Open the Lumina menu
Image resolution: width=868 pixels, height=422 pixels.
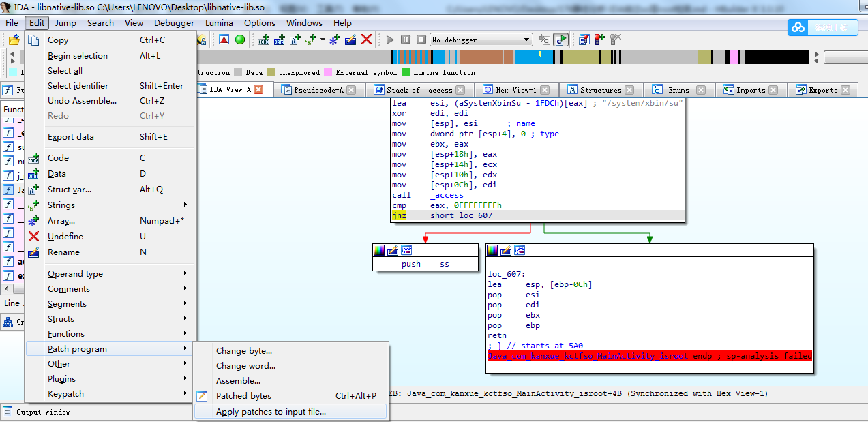[219, 22]
